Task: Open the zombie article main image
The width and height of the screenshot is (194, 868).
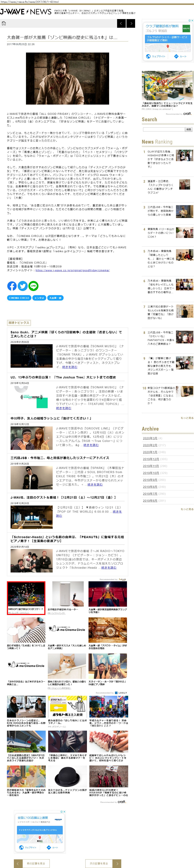Action: (67, 79)
